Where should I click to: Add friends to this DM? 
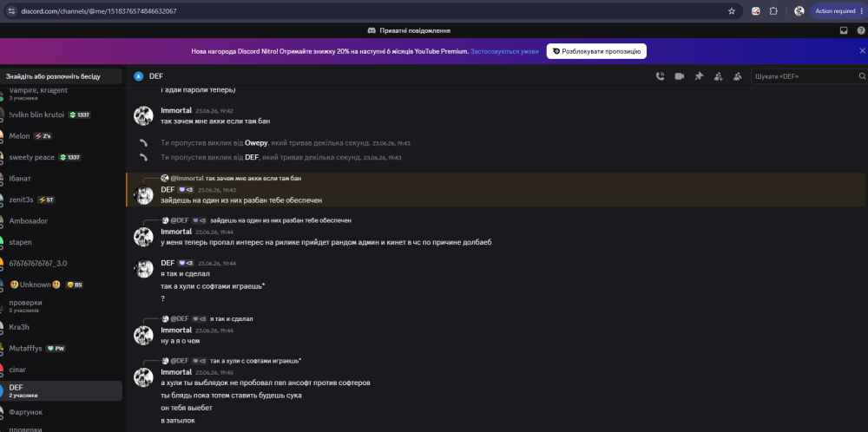pyautogui.click(x=718, y=76)
